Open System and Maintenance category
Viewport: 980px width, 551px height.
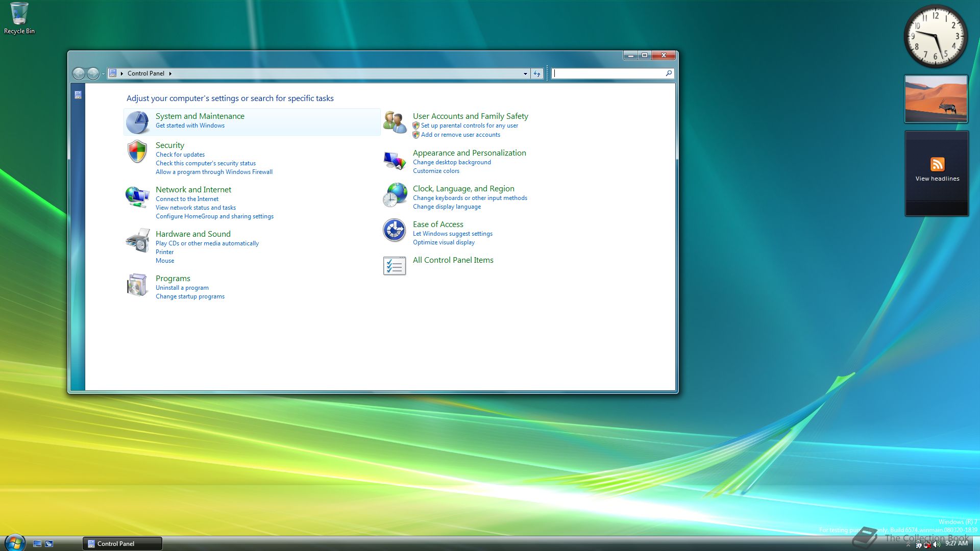[x=200, y=116]
